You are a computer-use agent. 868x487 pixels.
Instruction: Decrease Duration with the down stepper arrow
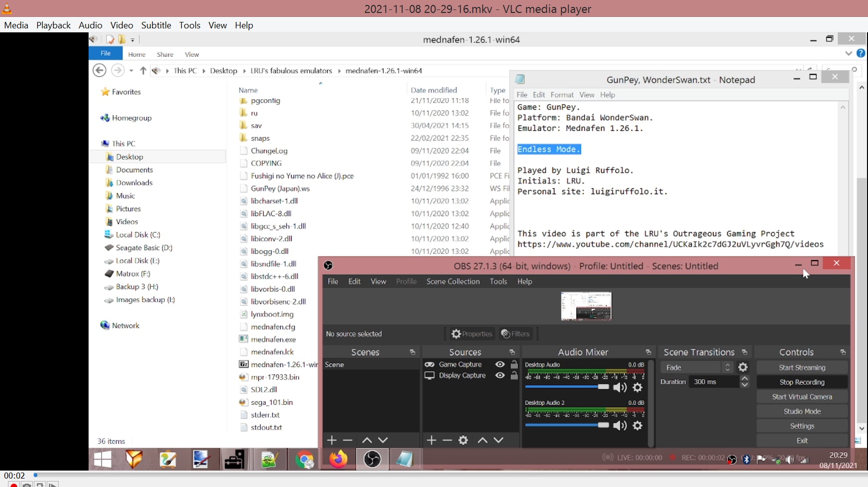745,385
